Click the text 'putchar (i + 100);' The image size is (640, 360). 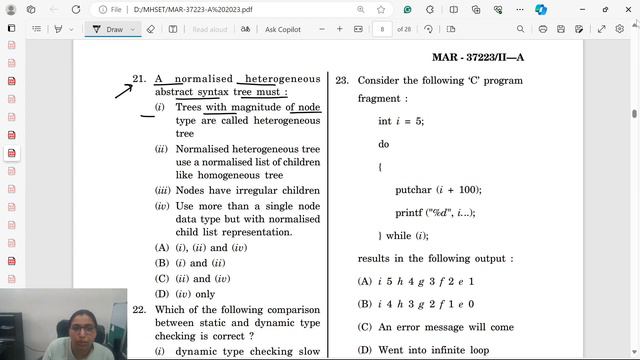point(438,190)
